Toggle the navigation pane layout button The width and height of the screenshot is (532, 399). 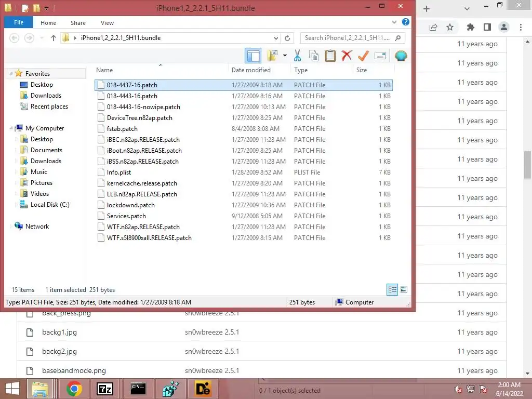pos(253,56)
